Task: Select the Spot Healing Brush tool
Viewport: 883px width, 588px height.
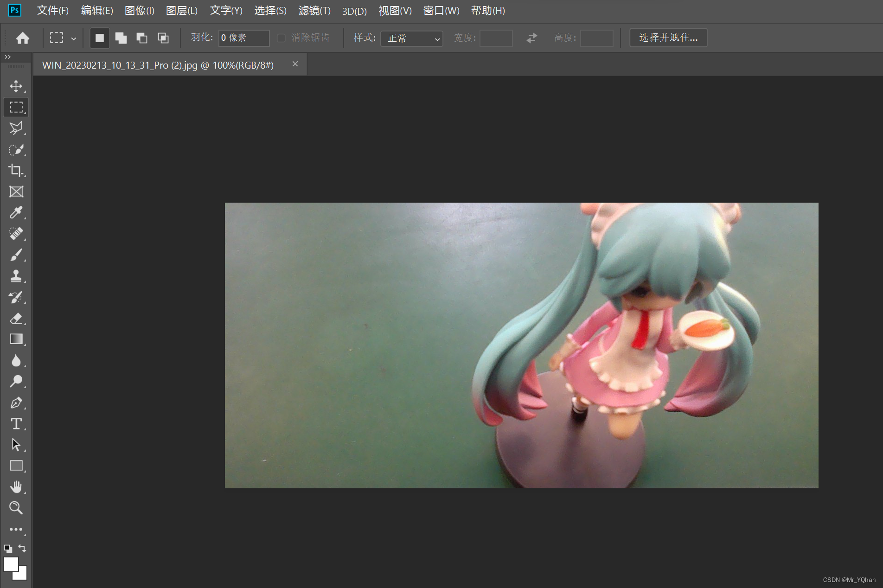Action: click(x=16, y=233)
